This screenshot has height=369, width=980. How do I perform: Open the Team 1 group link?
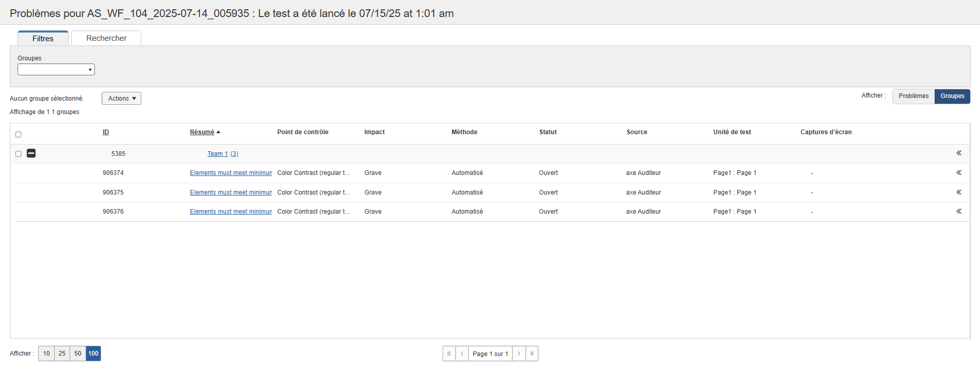point(218,154)
